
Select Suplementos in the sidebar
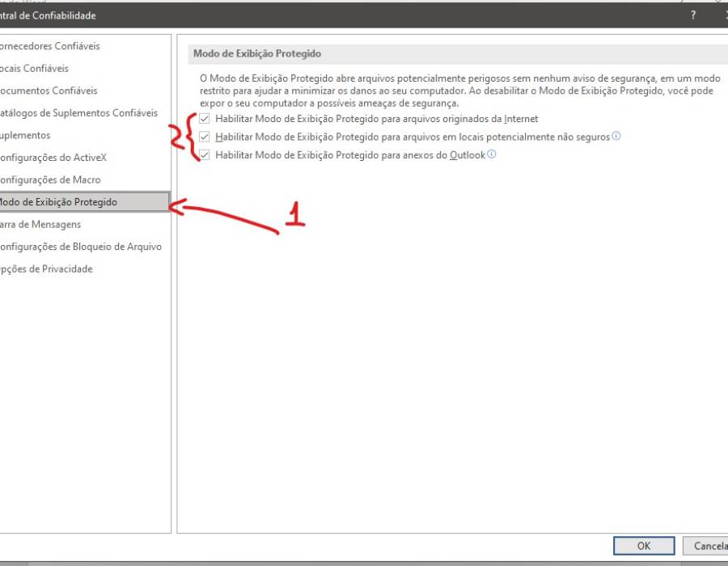25,135
